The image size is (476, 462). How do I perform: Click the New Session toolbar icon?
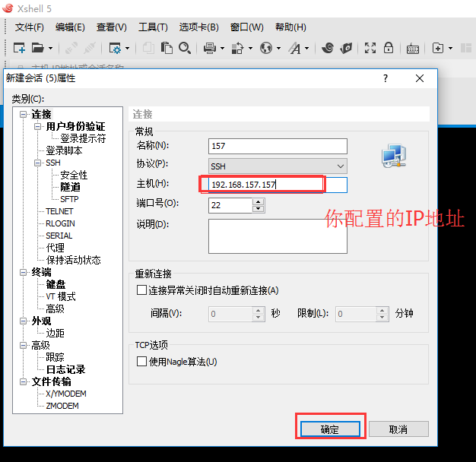coord(20,48)
